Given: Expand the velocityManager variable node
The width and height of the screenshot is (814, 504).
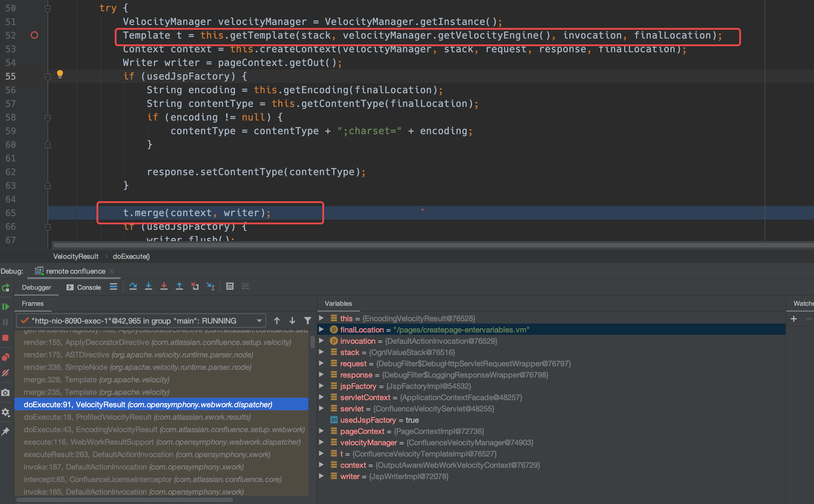Looking at the screenshot, I should tap(321, 442).
